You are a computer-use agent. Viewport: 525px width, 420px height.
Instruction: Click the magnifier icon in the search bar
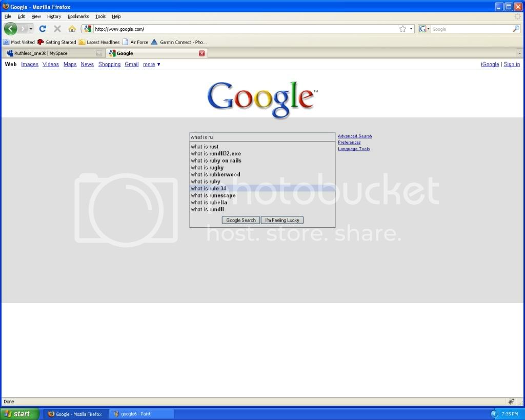[516, 29]
